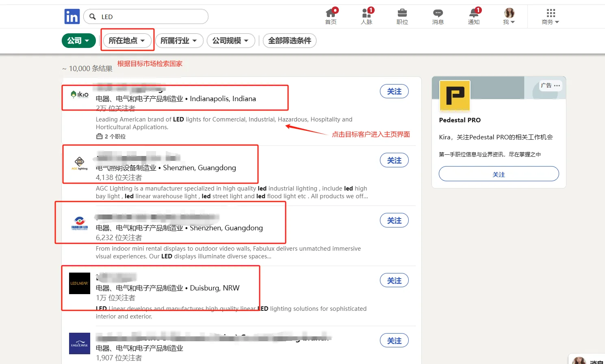Open the 所在地点 location filter dropdown

[x=127, y=41]
